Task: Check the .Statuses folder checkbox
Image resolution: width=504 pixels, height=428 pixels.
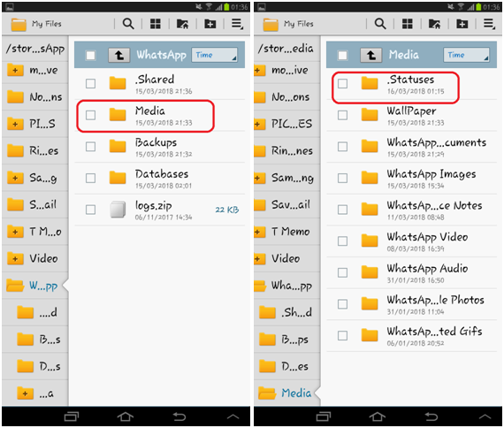Action: click(343, 84)
